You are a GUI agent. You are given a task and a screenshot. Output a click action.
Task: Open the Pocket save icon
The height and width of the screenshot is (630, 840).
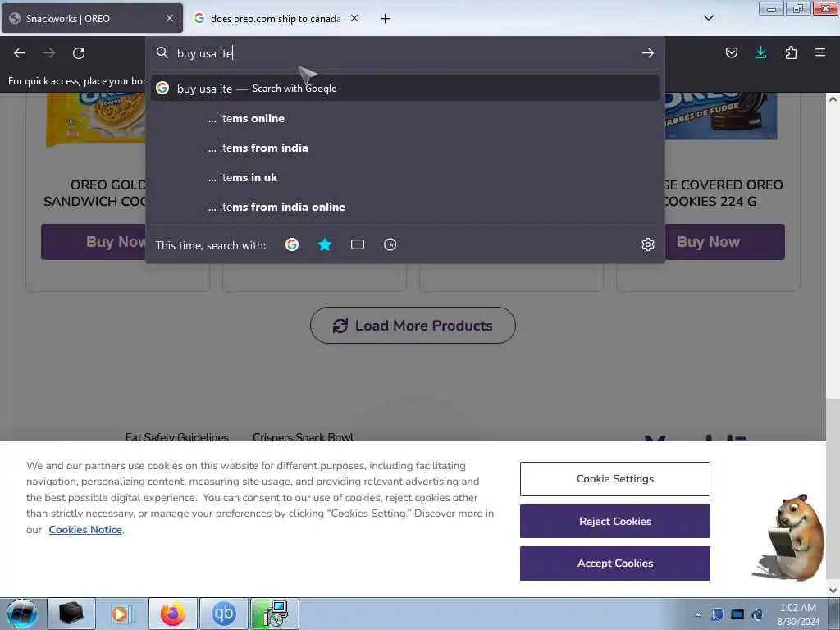tap(731, 52)
